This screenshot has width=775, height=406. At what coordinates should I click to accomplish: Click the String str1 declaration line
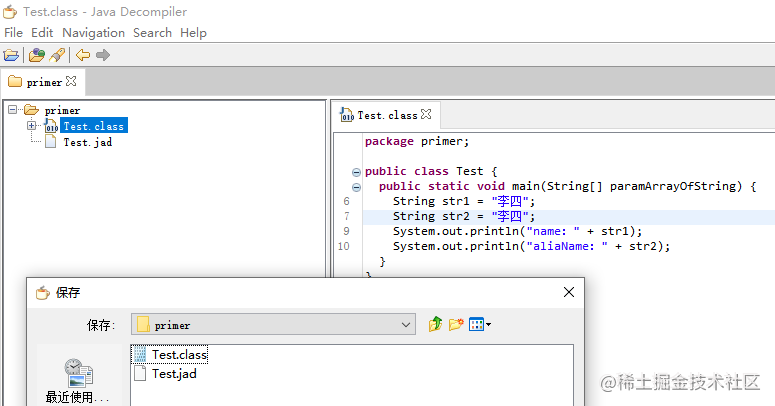464,201
